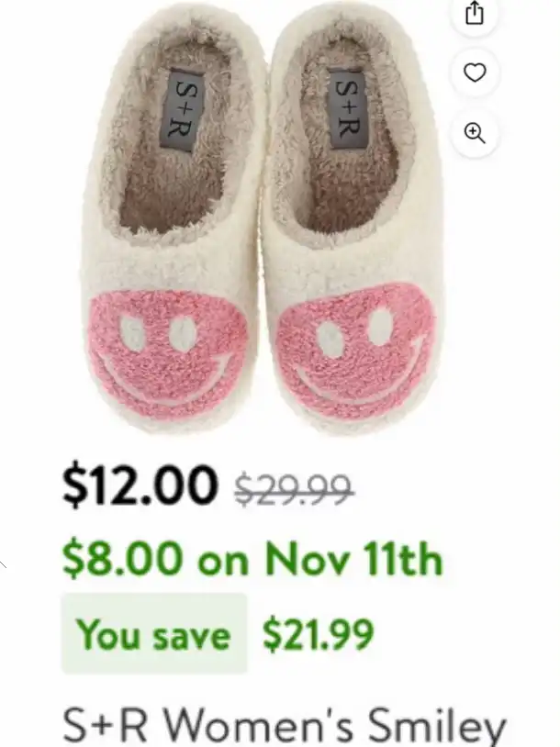The width and height of the screenshot is (560, 747).
Task: Click the crossed-out $29.99 original price
Action: pyautogui.click(x=294, y=489)
